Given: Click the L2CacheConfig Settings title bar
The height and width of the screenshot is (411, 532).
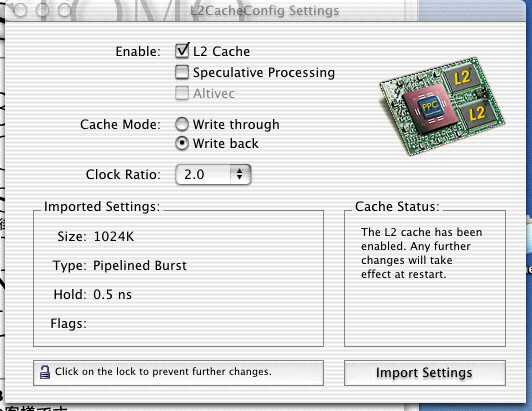Looking at the screenshot, I should coord(265,11).
